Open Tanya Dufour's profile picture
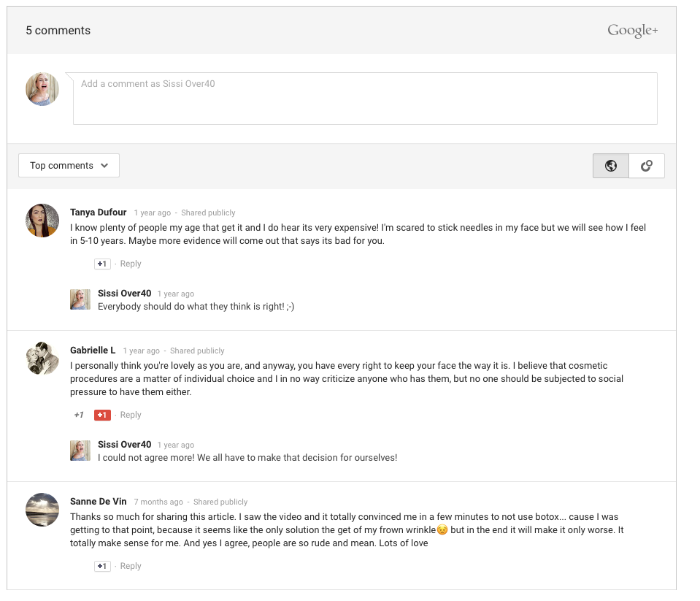700x601 pixels. [42, 221]
